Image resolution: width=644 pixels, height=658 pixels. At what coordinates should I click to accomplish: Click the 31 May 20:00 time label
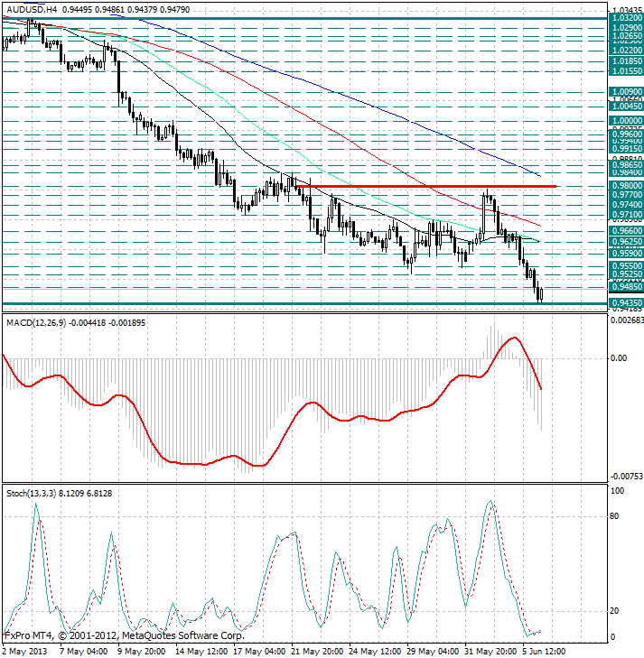(x=490, y=652)
